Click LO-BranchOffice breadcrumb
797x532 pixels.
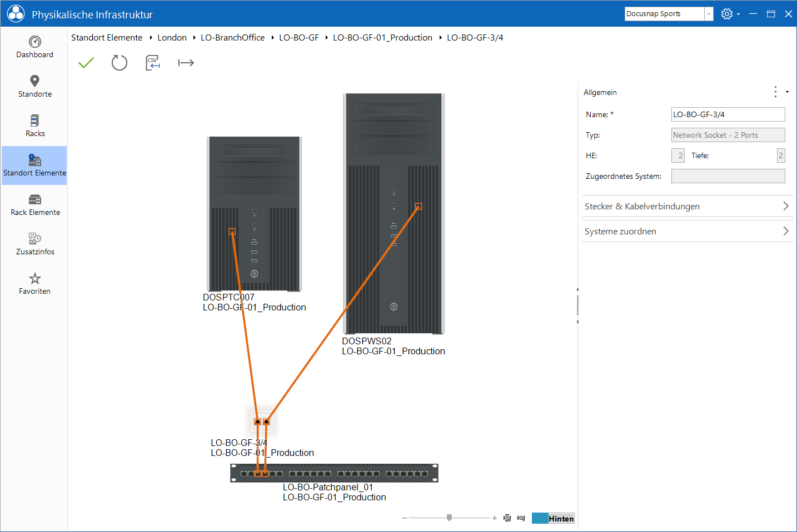click(x=232, y=38)
